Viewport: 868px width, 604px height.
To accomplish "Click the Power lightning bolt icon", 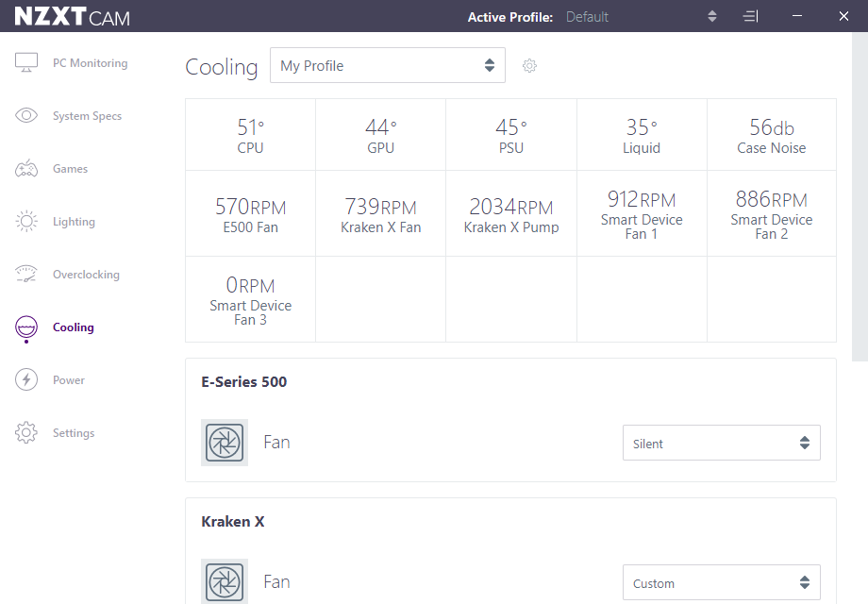I will click(x=26, y=380).
